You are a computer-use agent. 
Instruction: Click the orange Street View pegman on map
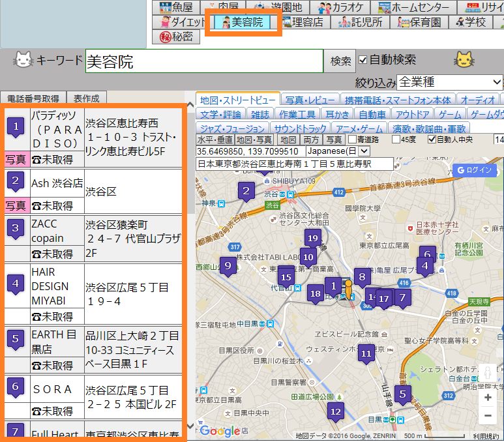pos(348,291)
